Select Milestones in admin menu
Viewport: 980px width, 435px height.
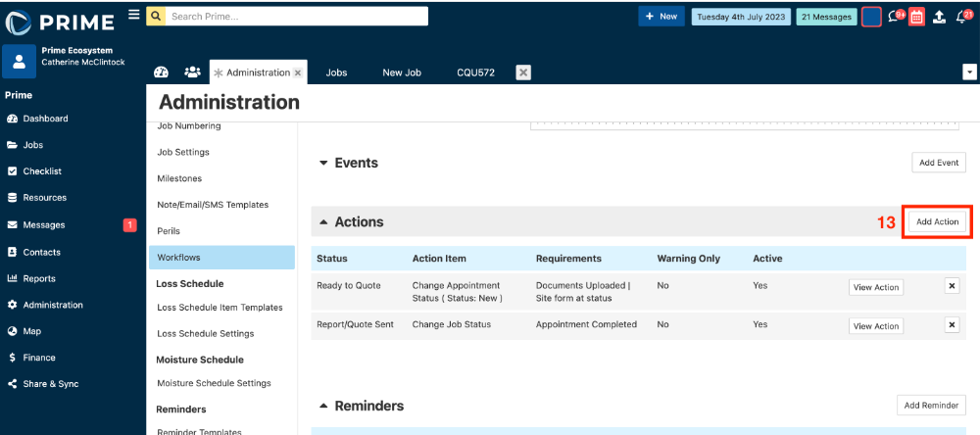pyautogui.click(x=179, y=178)
